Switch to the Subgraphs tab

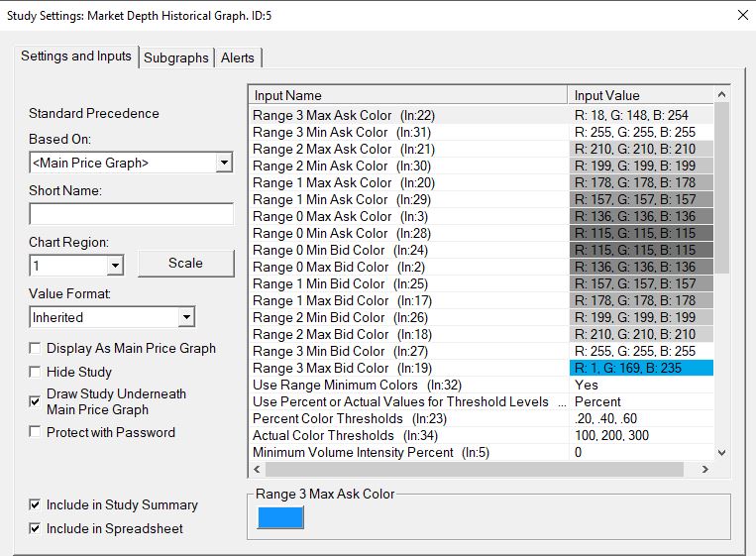point(176,57)
